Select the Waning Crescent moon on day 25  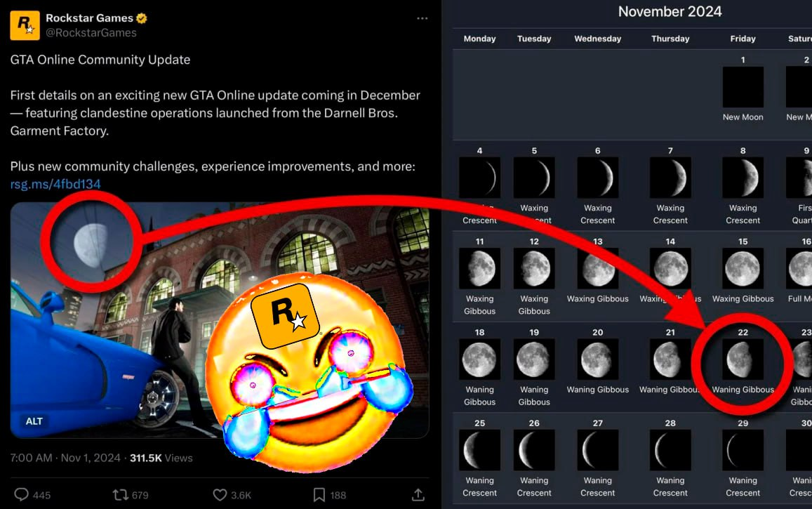[x=479, y=450]
